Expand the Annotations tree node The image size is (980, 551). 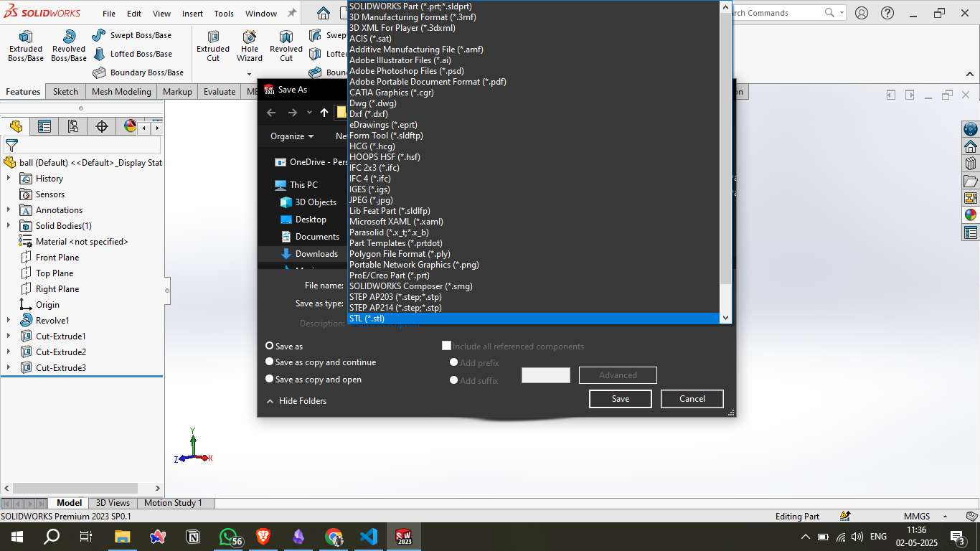coord(9,210)
